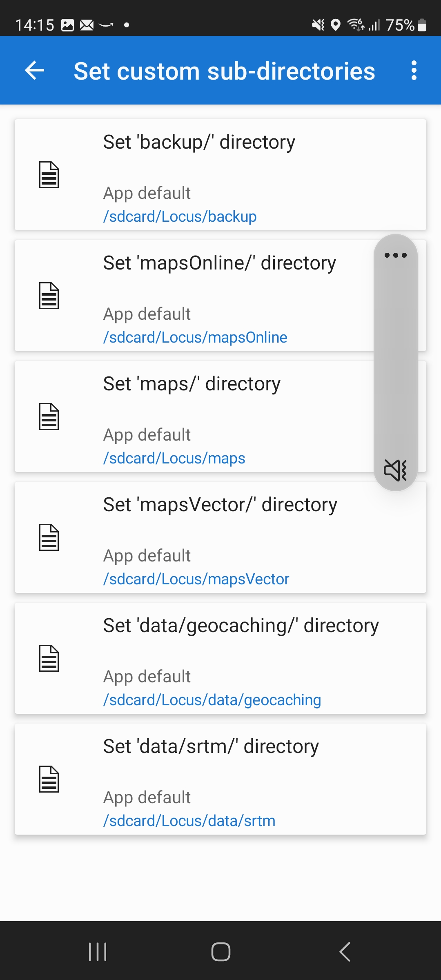Select Set 'maps/' directory title
This screenshot has height=980, width=441.
(x=192, y=384)
